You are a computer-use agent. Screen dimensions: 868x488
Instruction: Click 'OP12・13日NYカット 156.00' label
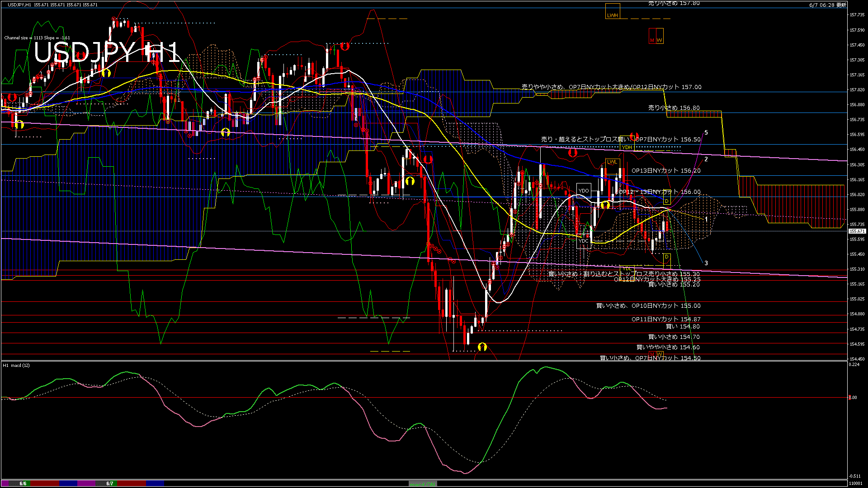660,192
